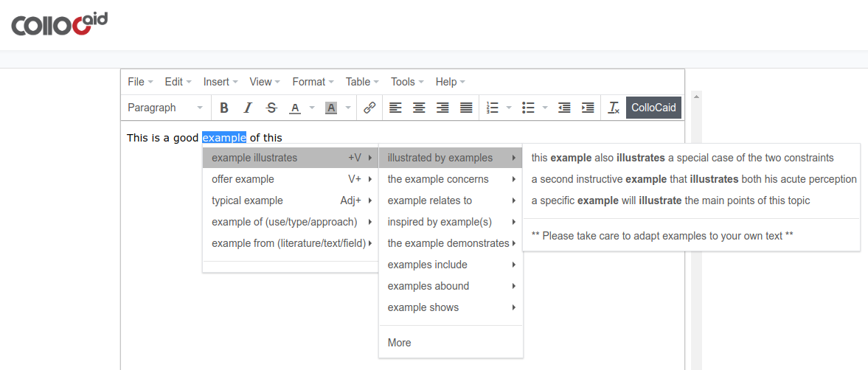
Task: Click the 'Please take care to adapt examples' note
Action: tap(691, 236)
